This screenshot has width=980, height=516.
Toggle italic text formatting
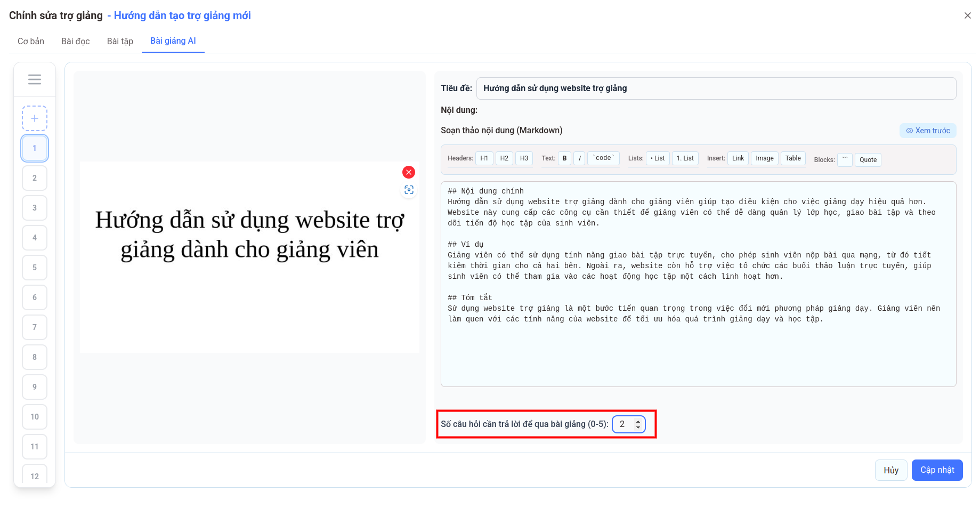coord(579,158)
